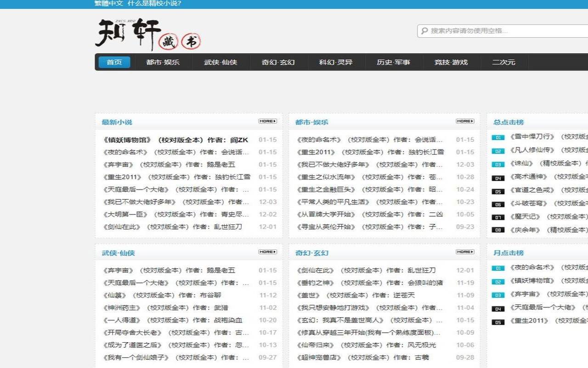Open 《神洲药主》 novel link
Screen dimensions: 588x368
click(165, 308)
